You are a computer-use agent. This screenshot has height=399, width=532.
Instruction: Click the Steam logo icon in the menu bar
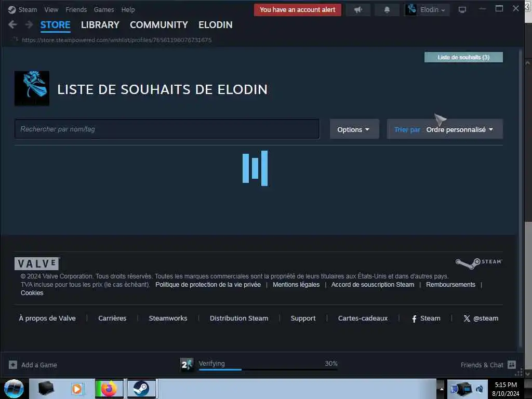tap(12, 10)
